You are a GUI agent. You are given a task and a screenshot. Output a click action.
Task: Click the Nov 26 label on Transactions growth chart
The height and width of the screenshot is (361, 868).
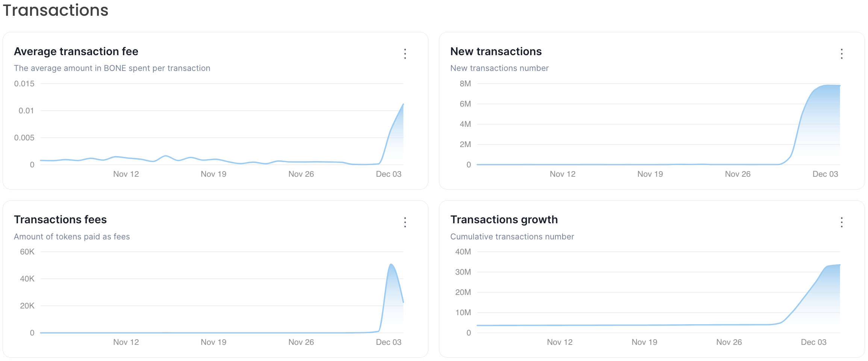729,342
